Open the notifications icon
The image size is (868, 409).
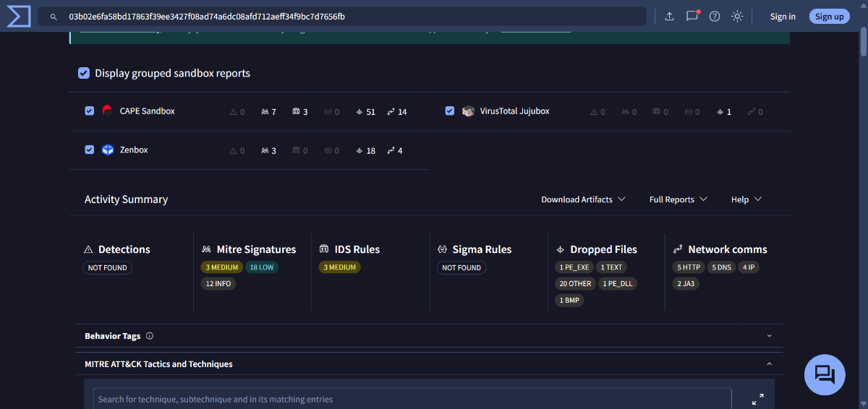pyautogui.click(x=692, y=16)
